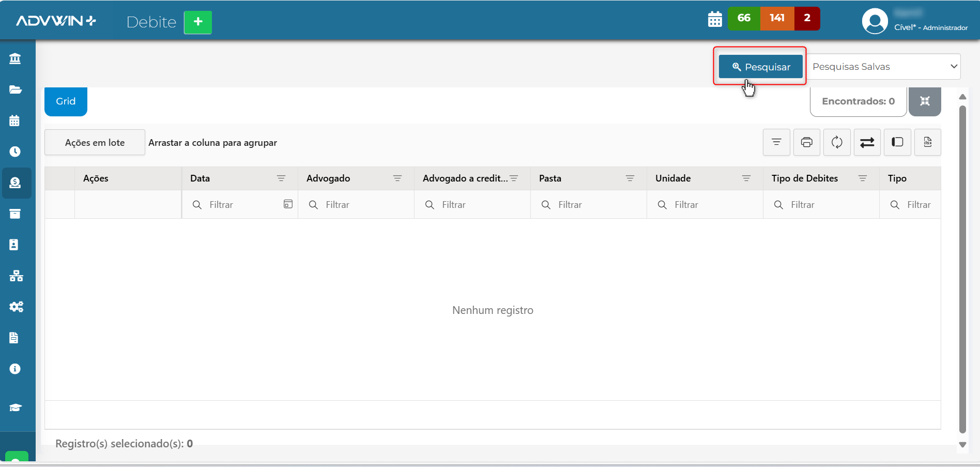Click the scrollbar up arrow

962,97
